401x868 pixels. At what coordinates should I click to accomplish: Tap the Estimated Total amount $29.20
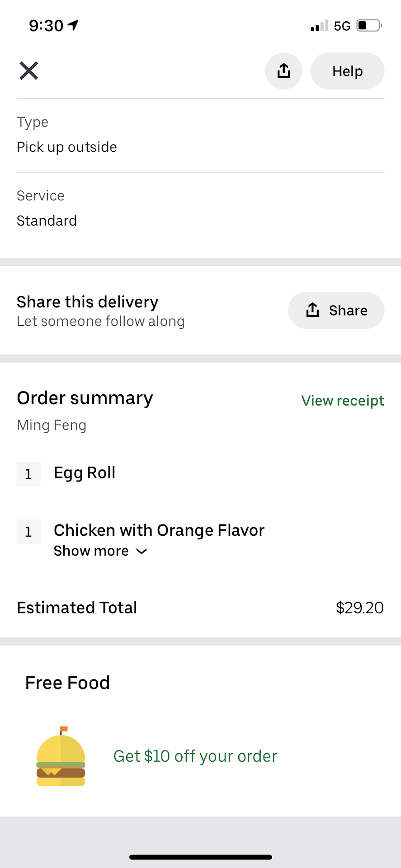click(x=359, y=608)
